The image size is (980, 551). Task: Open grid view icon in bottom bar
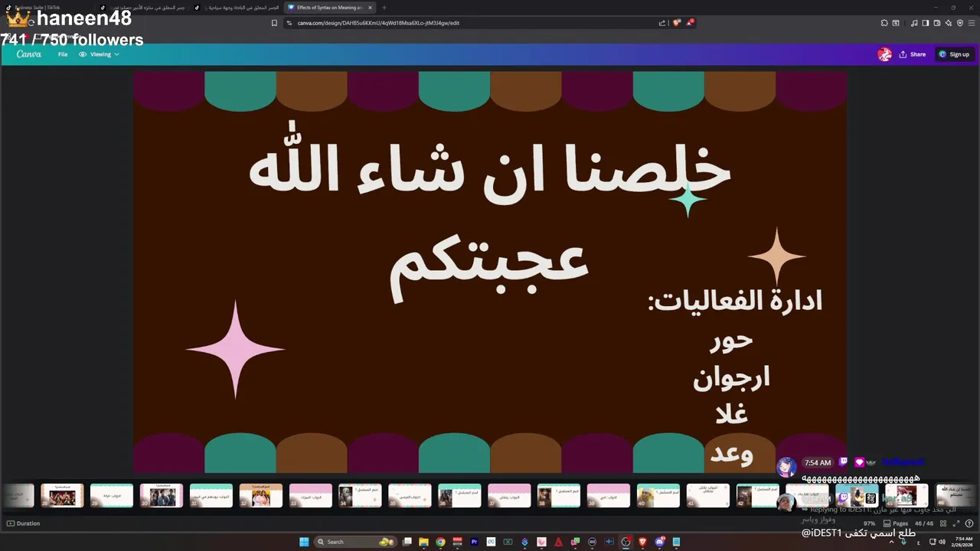(x=943, y=523)
